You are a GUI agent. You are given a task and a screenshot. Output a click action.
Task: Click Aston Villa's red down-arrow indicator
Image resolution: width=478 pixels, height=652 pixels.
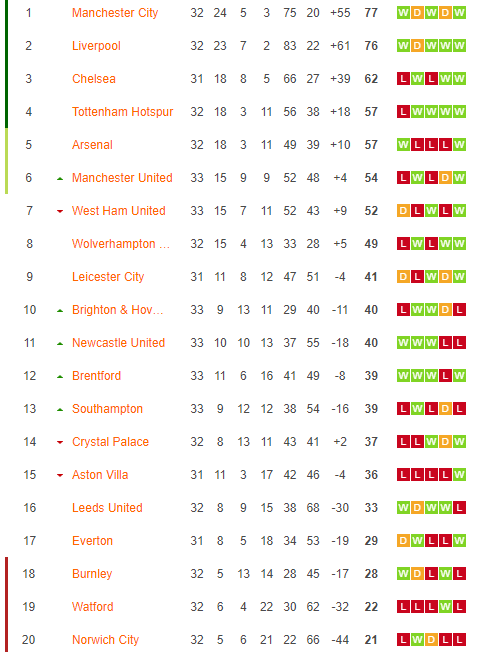(60, 475)
